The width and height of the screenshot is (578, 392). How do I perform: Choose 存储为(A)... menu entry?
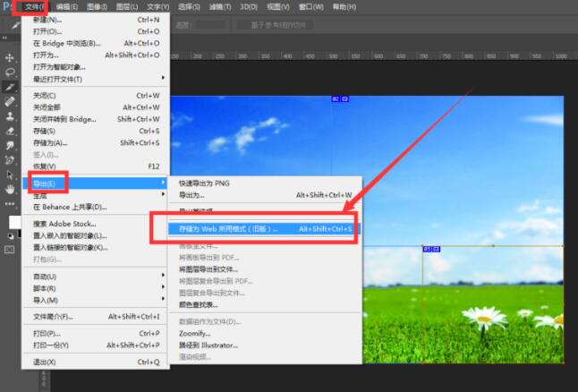point(96,142)
